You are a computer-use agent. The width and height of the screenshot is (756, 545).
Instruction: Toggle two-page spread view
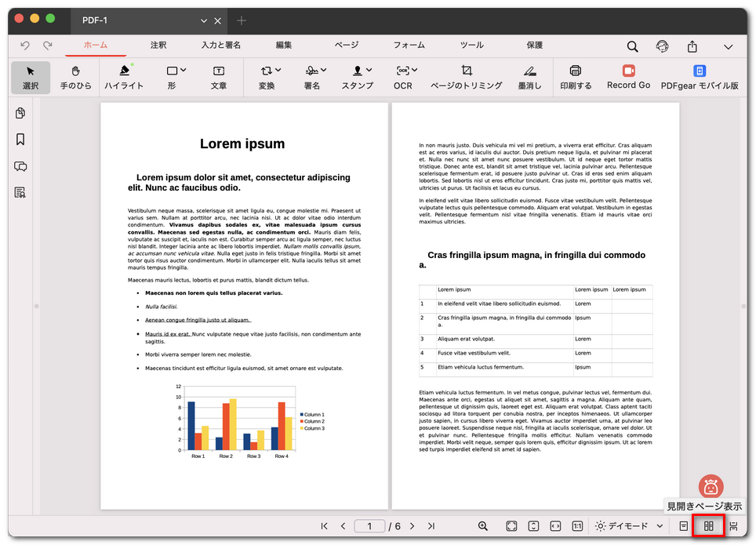(708, 526)
